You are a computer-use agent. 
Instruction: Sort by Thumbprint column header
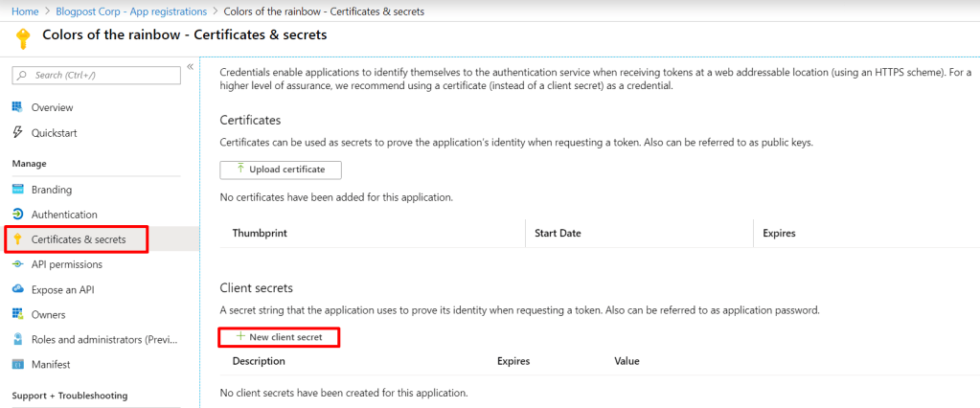coord(260,233)
